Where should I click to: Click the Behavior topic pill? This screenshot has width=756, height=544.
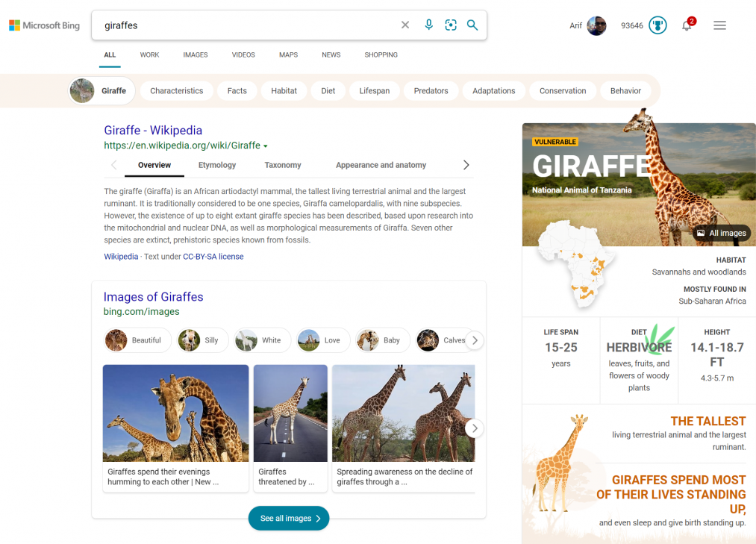(626, 91)
